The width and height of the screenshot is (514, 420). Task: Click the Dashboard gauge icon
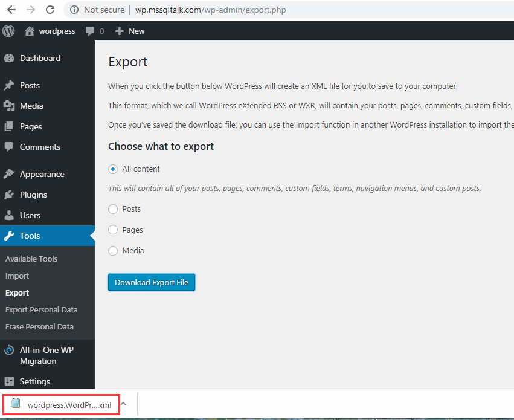9,59
